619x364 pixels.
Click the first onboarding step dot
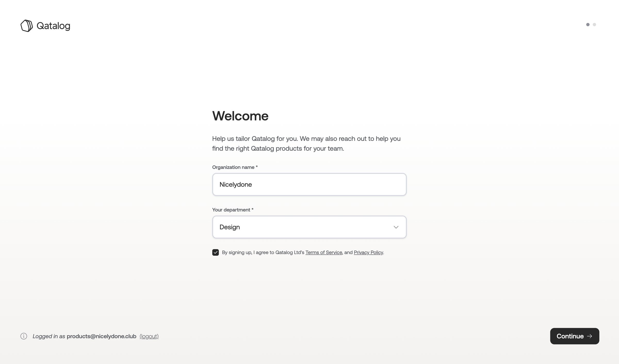(588, 25)
